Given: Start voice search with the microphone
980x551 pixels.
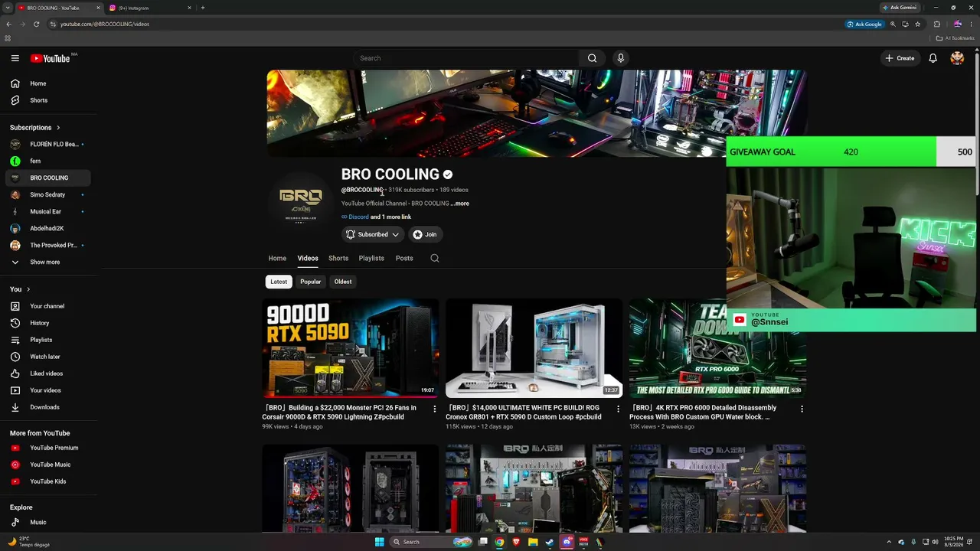Looking at the screenshot, I should (x=621, y=58).
